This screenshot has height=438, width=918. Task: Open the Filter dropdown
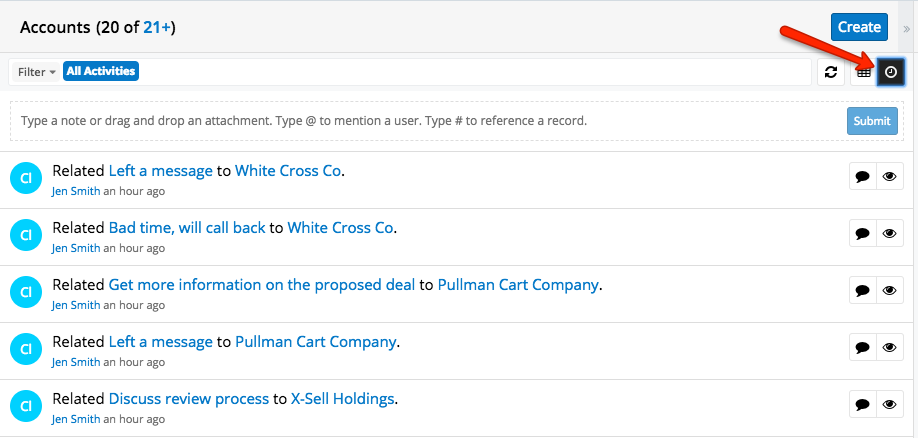click(x=36, y=72)
